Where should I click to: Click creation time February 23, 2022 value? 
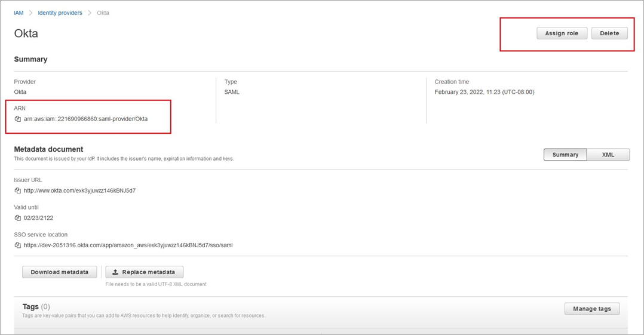coord(484,92)
